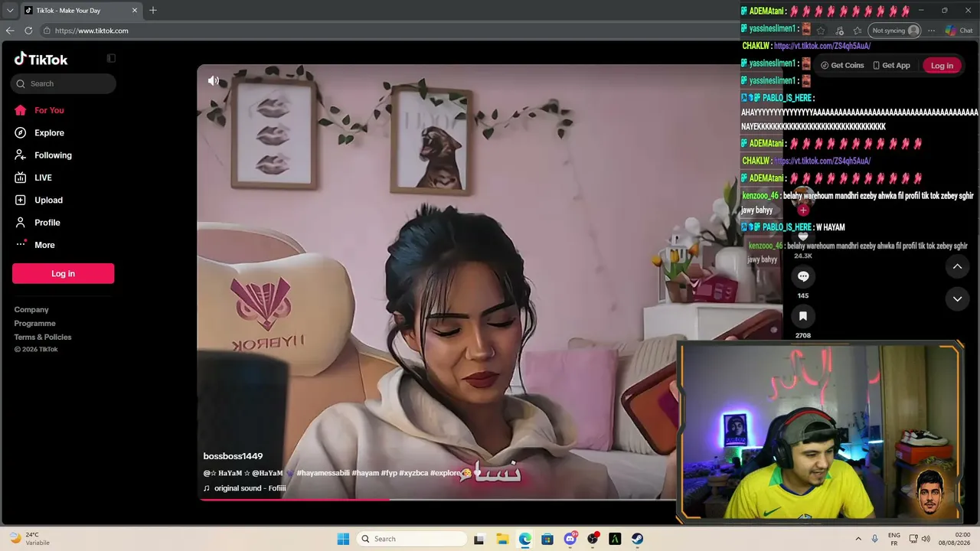Collapse the TikTok sidebar panel

coord(111,58)
